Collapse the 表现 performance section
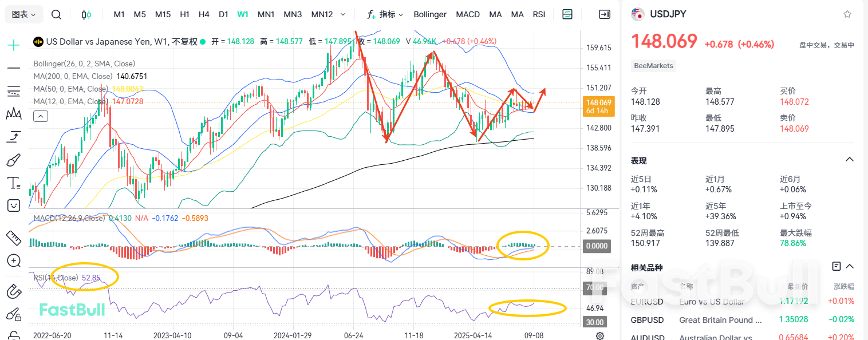 (x=850, y=160)
